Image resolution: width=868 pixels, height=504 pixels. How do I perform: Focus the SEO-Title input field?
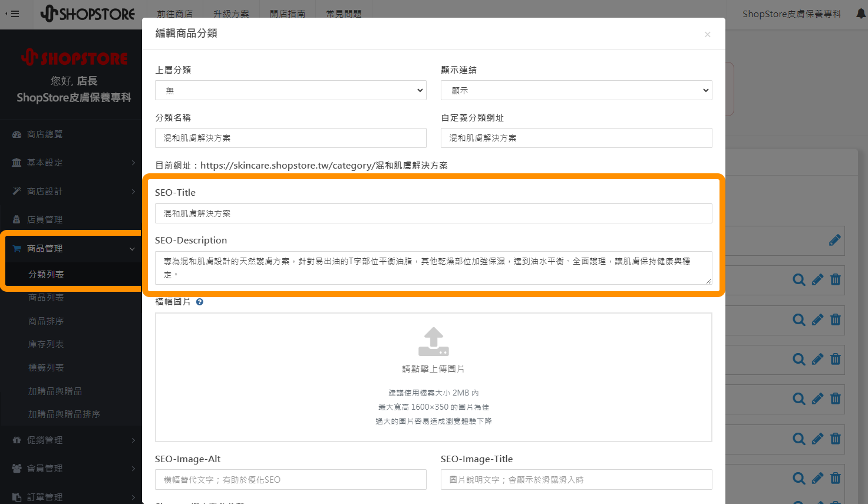[x=434, y=213]
